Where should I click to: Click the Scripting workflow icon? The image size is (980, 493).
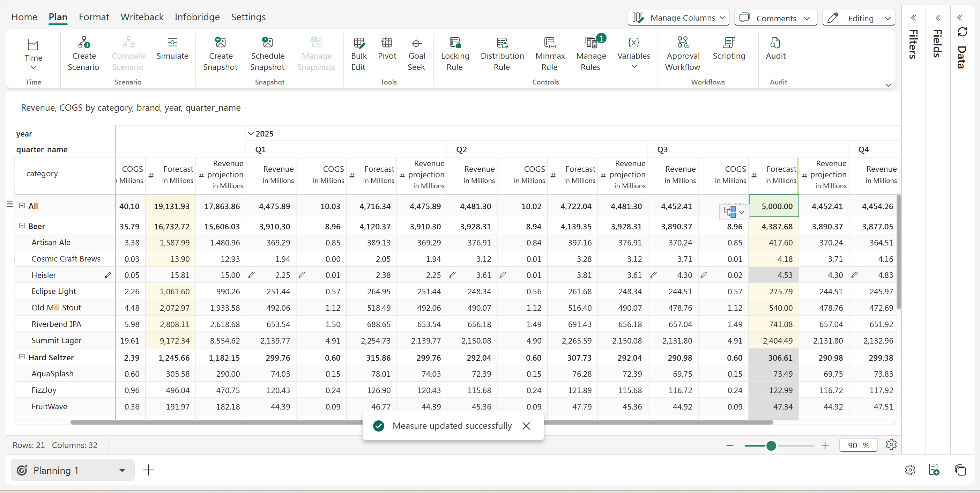728,43
